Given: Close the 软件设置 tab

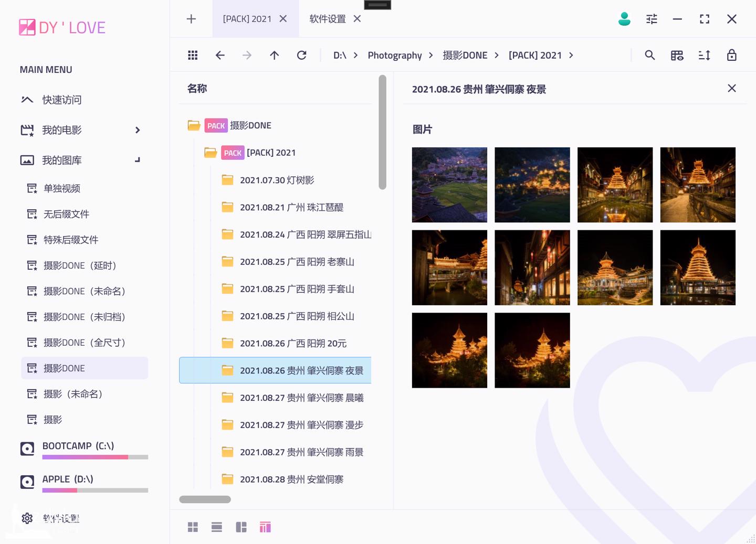Looking at the screenshot, I should [357, 19].
